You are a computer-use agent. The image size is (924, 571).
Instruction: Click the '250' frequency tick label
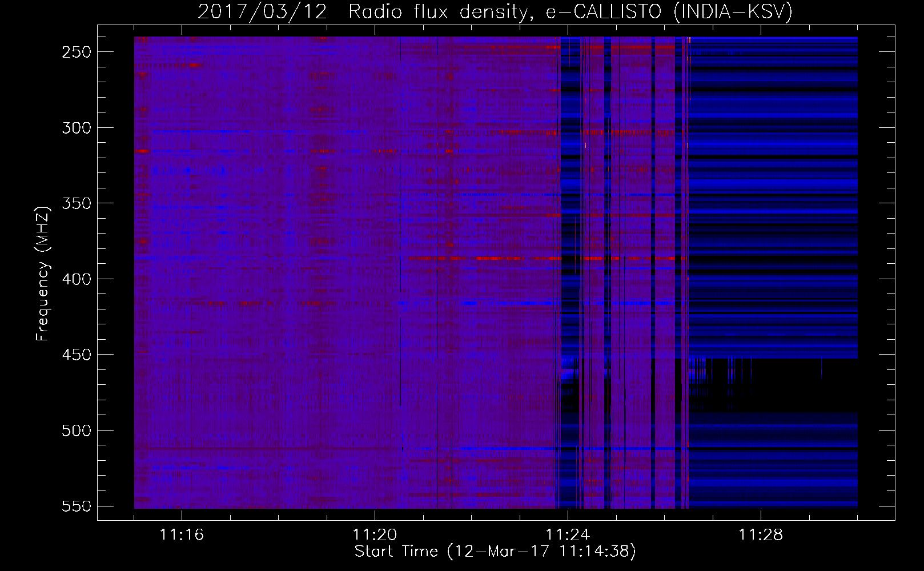(x=77, y=52)
